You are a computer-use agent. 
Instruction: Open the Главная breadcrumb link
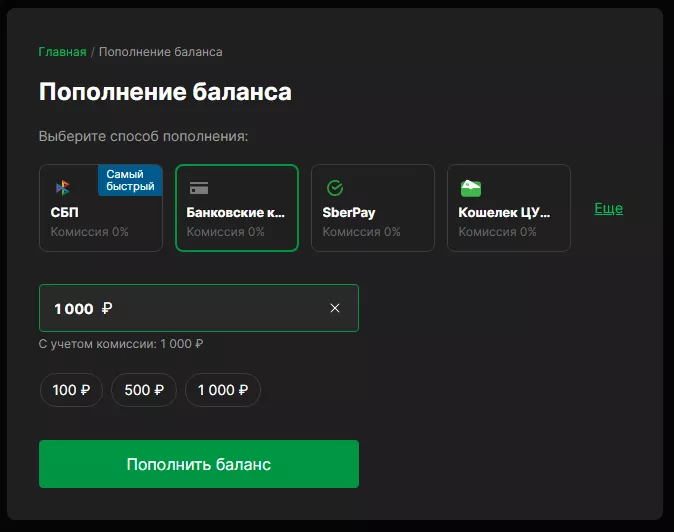(x=62, y=52)
